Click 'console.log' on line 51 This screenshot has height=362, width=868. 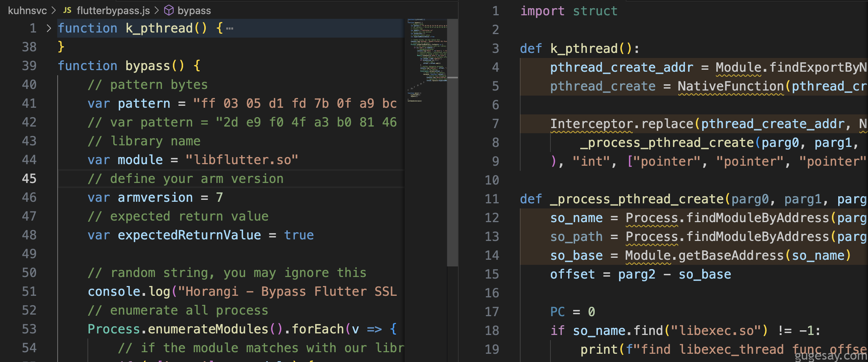coord(129,291)
